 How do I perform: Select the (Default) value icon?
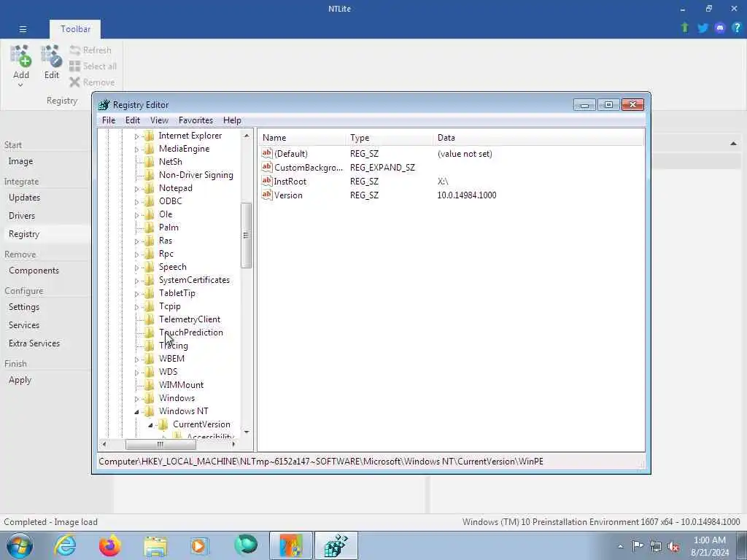(x=267, y=153)
